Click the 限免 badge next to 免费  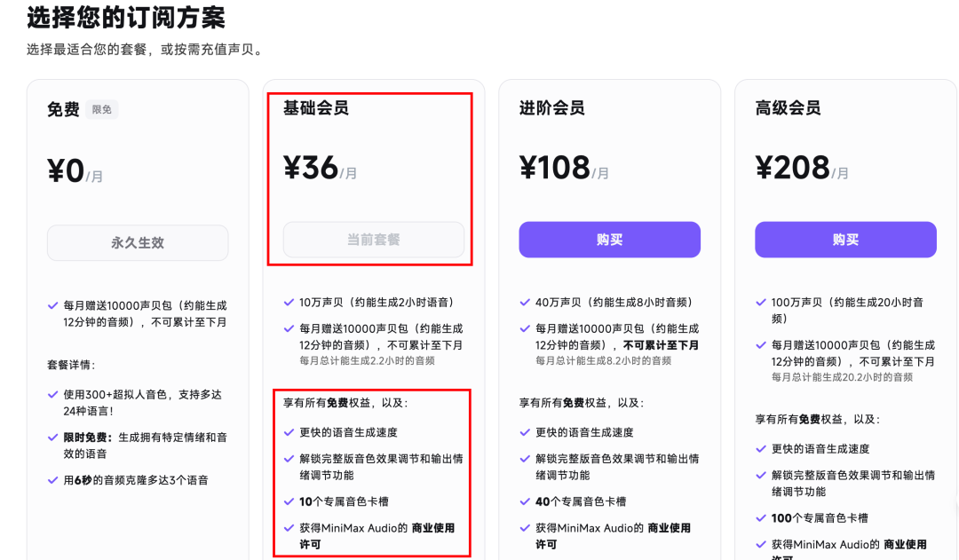tap(101, 109)
